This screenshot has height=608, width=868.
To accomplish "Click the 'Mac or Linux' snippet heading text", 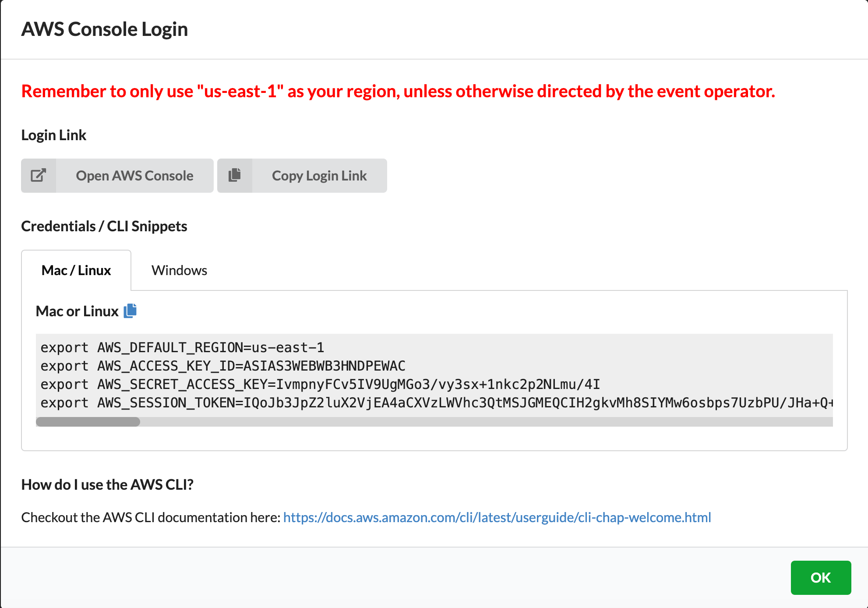I will pos(77,311).
